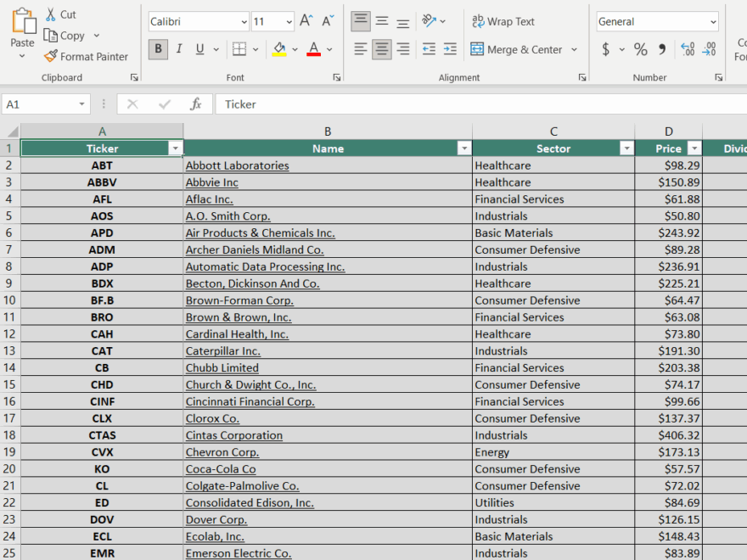
Task: Click Merge & Center button
Action: (x=516, y=49)
